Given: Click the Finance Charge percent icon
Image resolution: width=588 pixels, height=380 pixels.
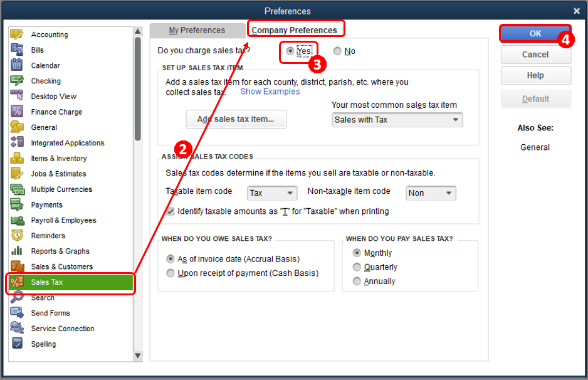Looking at the screenshot, I should [16, 112].
